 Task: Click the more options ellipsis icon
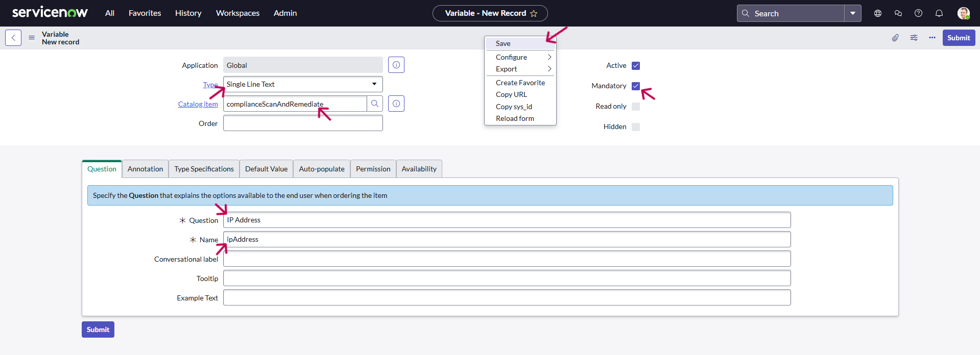pos(932,38)
